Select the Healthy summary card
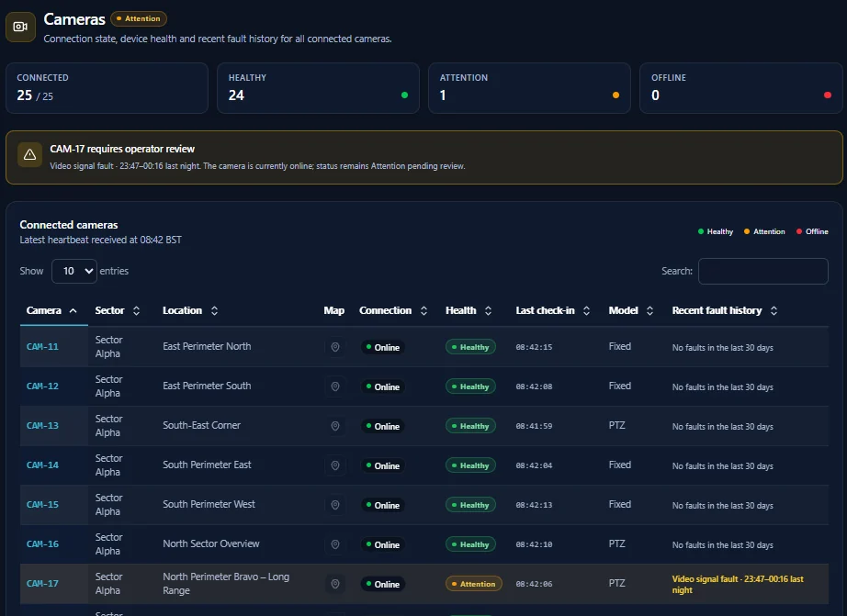 click(x=318, y=88)
